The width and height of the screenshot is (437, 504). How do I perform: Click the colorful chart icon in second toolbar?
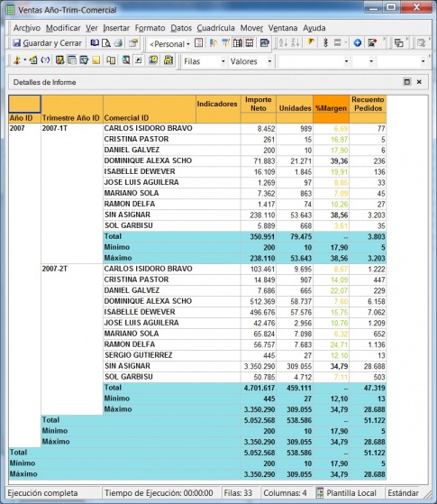(60, 60)
